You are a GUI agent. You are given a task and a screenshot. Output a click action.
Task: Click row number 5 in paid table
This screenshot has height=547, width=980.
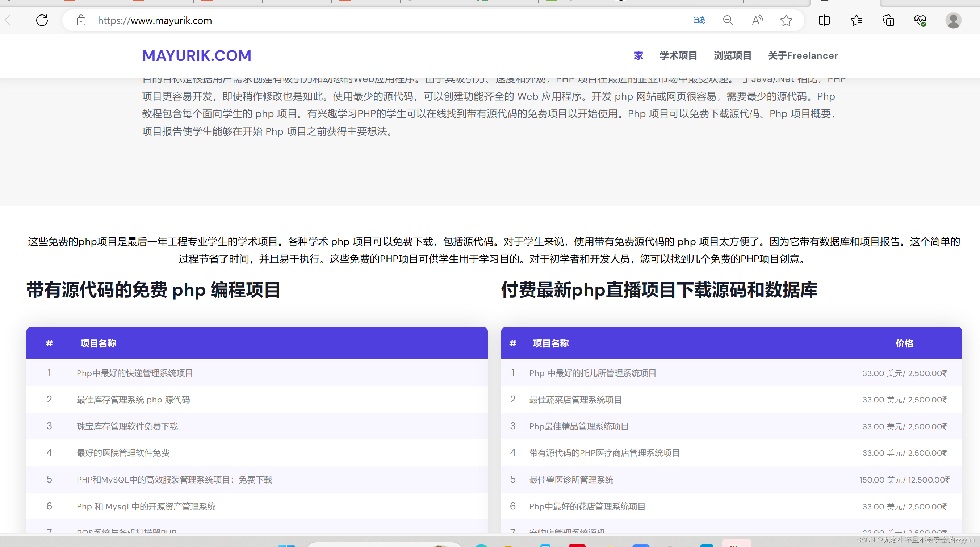[x=512, y=479]
